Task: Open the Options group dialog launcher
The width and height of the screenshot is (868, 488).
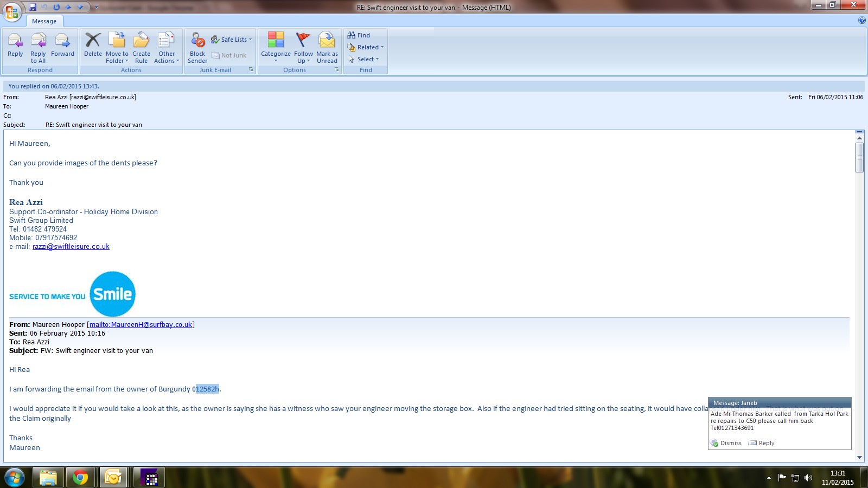Action: coord(336,70)
